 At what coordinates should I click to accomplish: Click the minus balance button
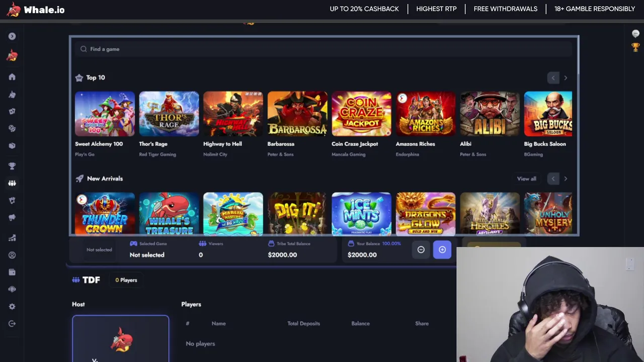coord(421,250)
